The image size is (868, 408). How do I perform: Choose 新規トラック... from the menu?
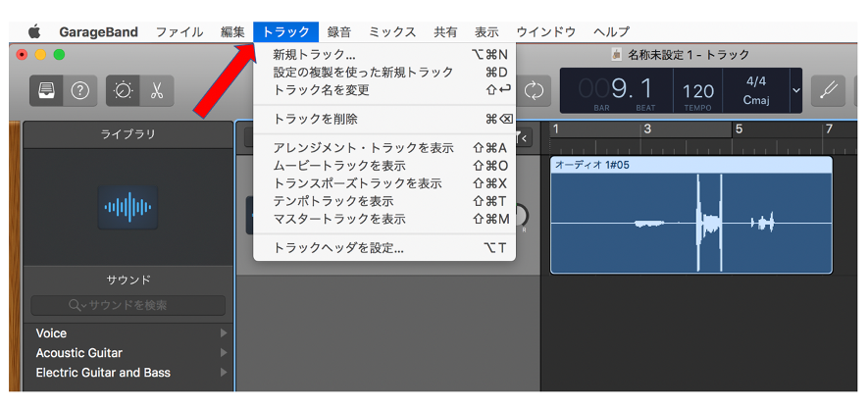pos(384,55)
